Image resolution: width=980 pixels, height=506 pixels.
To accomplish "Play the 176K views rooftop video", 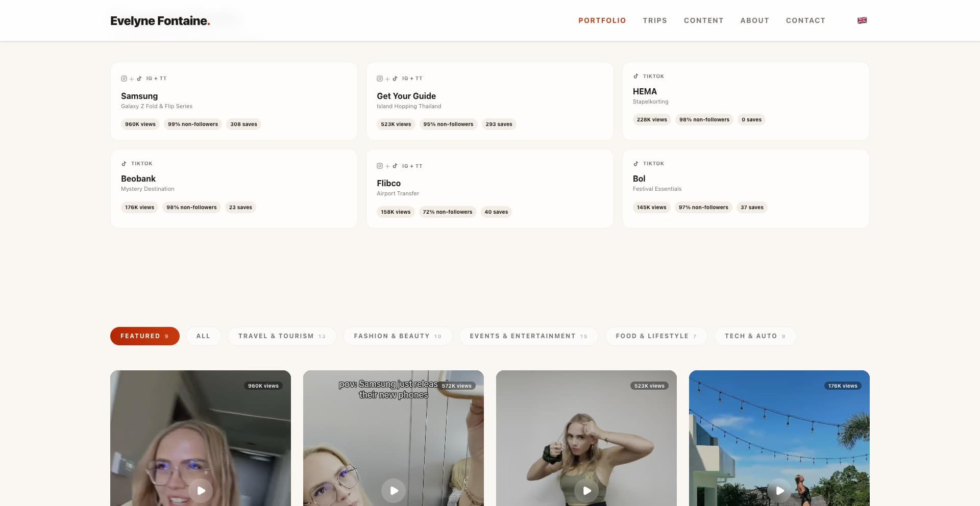I will 779,490.
